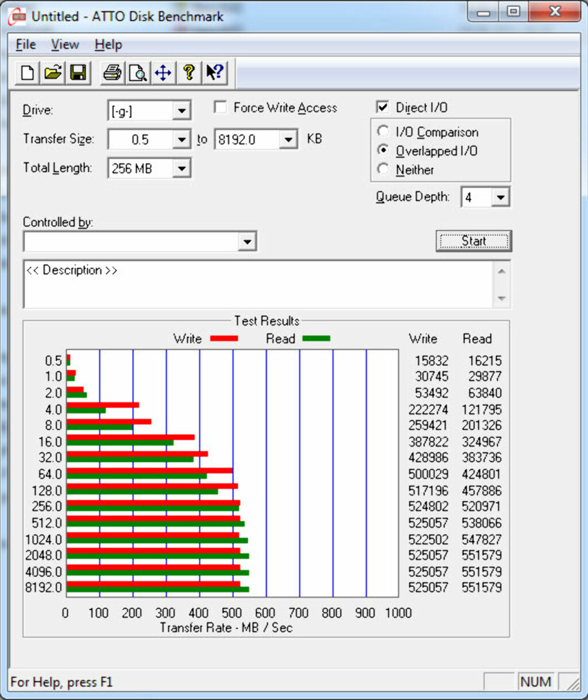The image size is (588, 700).
Task: Expand the Transfer Size 0.5 start dropdown
Action: coord(181,140)
